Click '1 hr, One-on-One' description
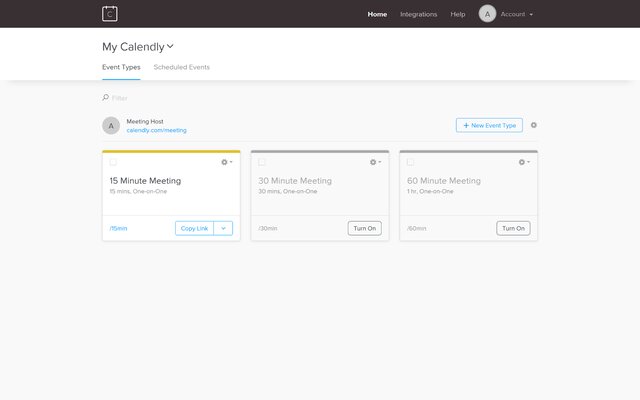This screenshot has width=640, height=400. 430,191
